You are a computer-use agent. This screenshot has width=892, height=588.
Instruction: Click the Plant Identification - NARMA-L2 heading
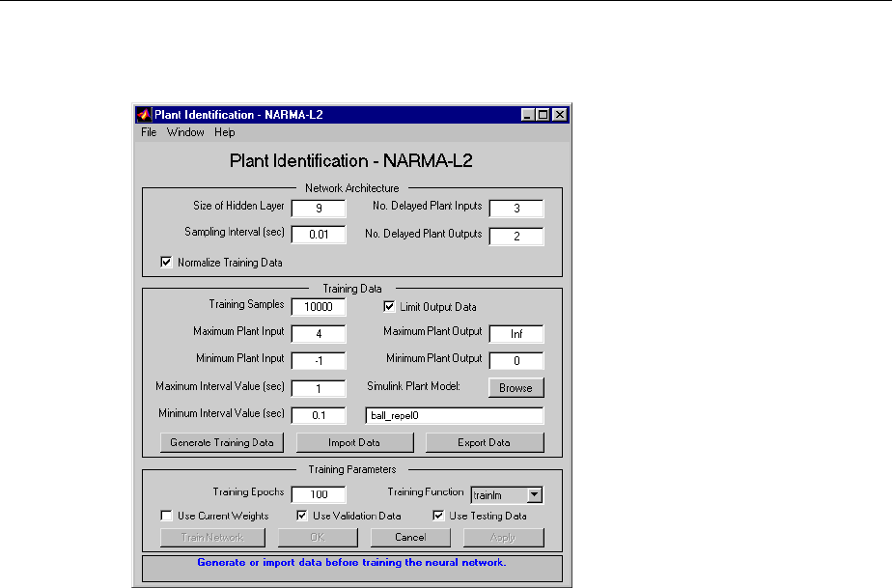(351, 160)
